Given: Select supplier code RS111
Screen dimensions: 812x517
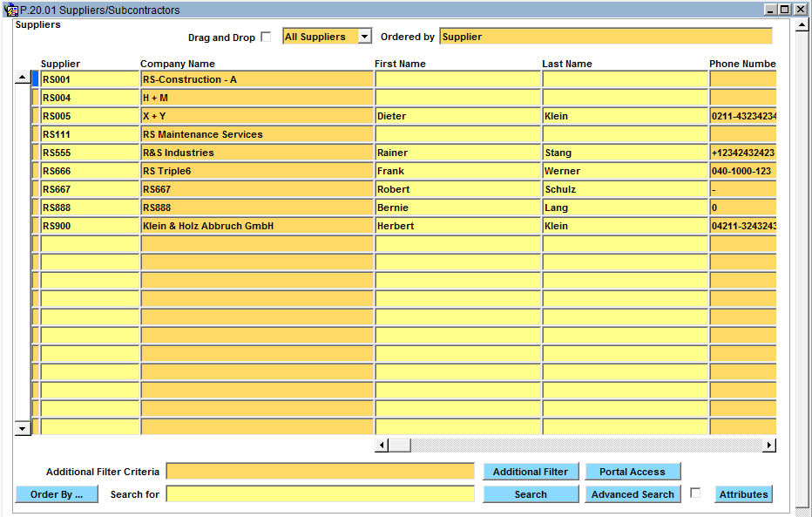Looking at the screenshot, I should coord(90,134).
